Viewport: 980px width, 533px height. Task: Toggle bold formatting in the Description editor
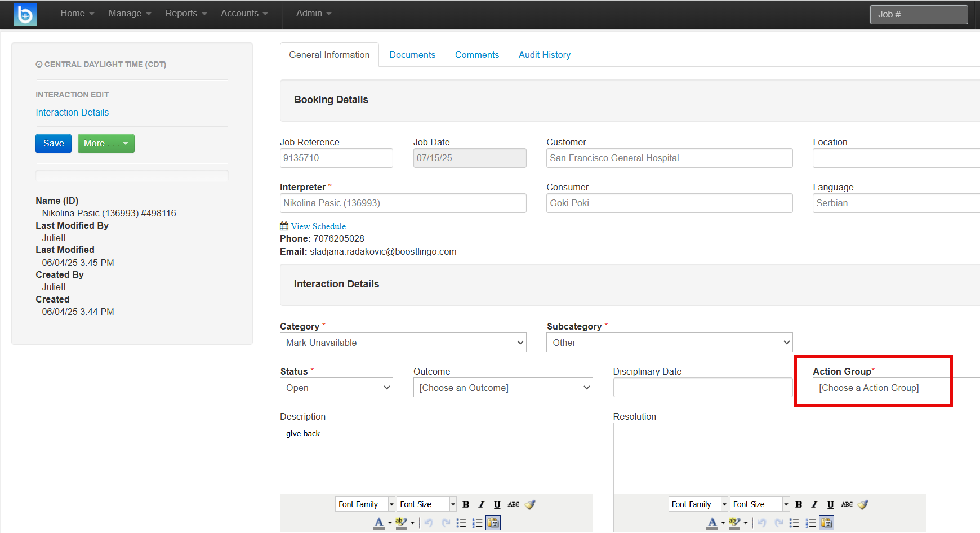point(466,504)
